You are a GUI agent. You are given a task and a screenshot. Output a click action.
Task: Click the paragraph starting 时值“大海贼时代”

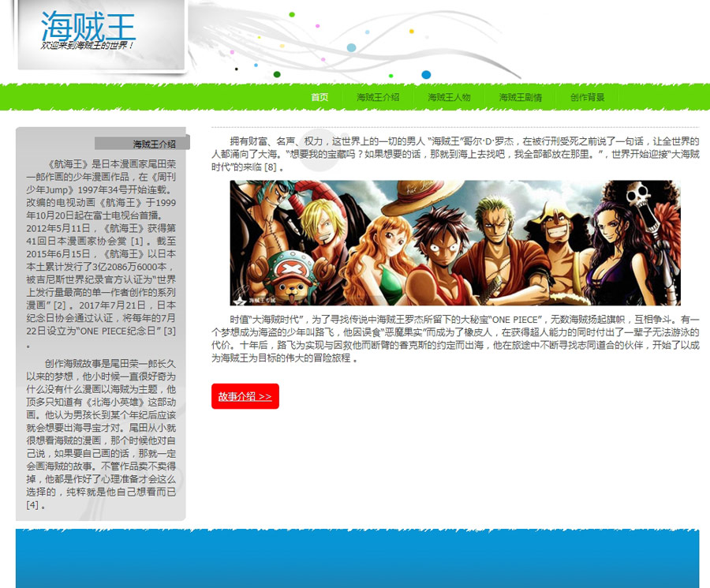pyautogui.click(x=455, y=339)
